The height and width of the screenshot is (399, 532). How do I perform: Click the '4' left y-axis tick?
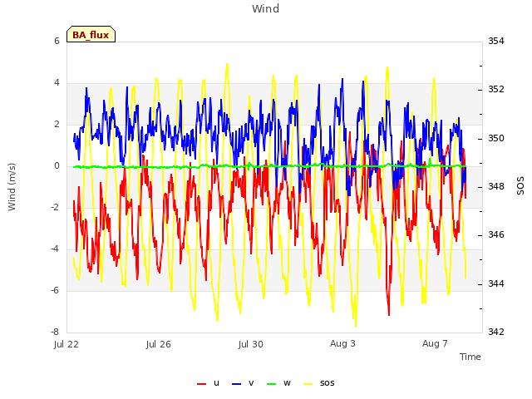pos(57,83)
